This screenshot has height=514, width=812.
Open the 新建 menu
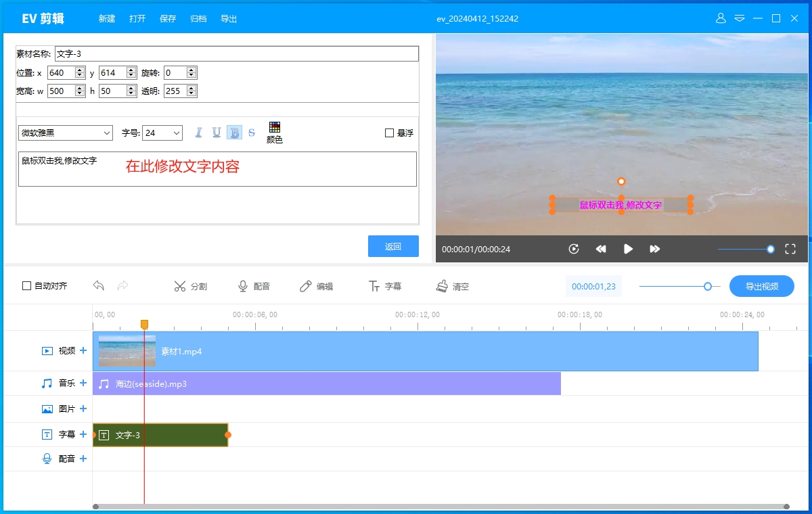coord(106,18)
